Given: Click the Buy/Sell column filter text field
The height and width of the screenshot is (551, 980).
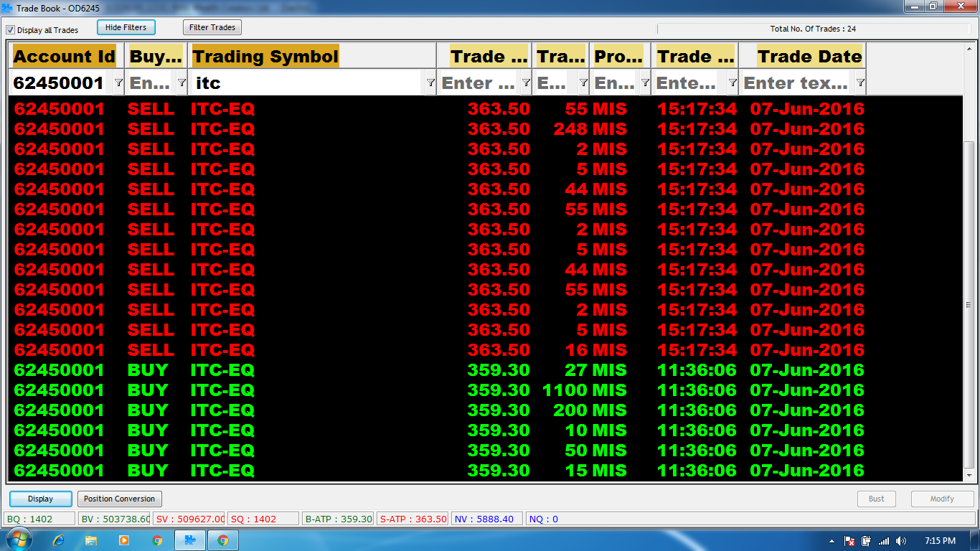Looking at the screenshot, I should 150,83.
